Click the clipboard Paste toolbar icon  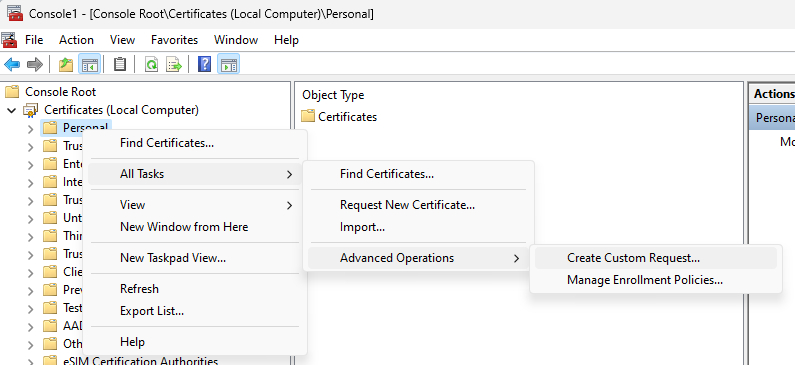pyautogui.click(x=120, y=64)
